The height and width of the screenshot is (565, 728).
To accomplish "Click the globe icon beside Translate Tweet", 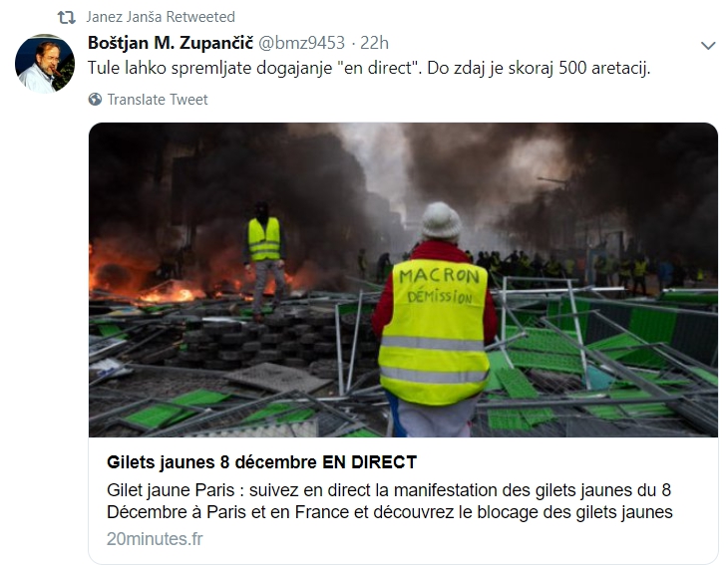I will point(95,100).
